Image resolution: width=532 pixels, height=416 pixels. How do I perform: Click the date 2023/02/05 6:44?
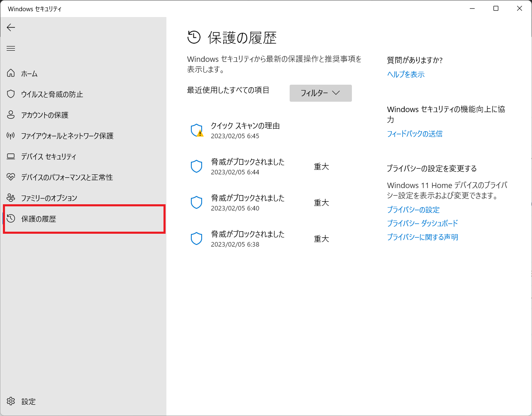pos(235,172)
